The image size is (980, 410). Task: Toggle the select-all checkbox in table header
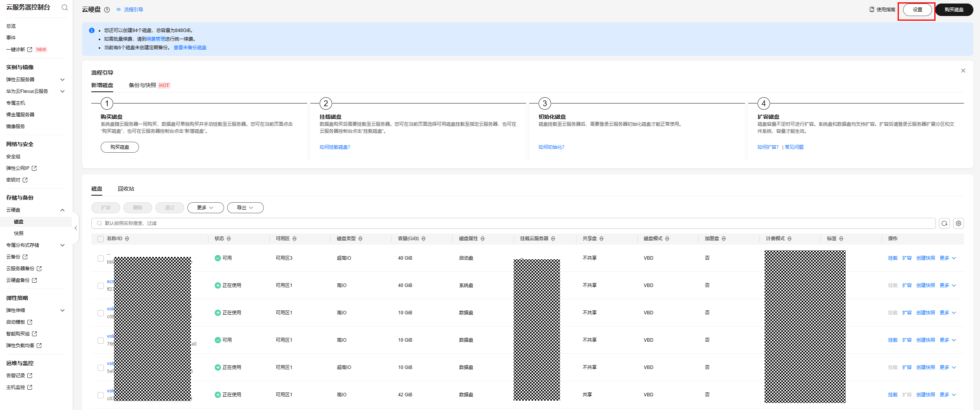pyautogui.click(x=101, y=239)
